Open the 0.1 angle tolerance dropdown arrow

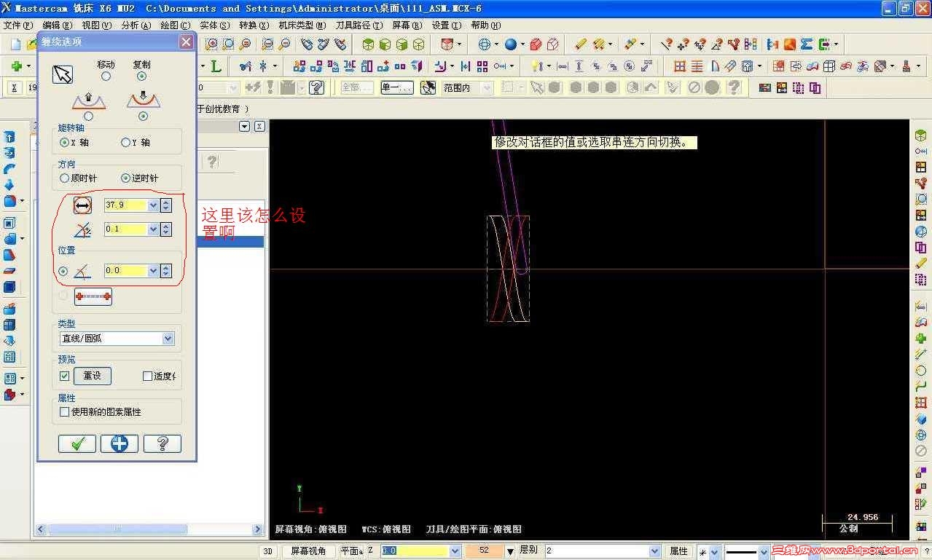(x=153, y=229)
